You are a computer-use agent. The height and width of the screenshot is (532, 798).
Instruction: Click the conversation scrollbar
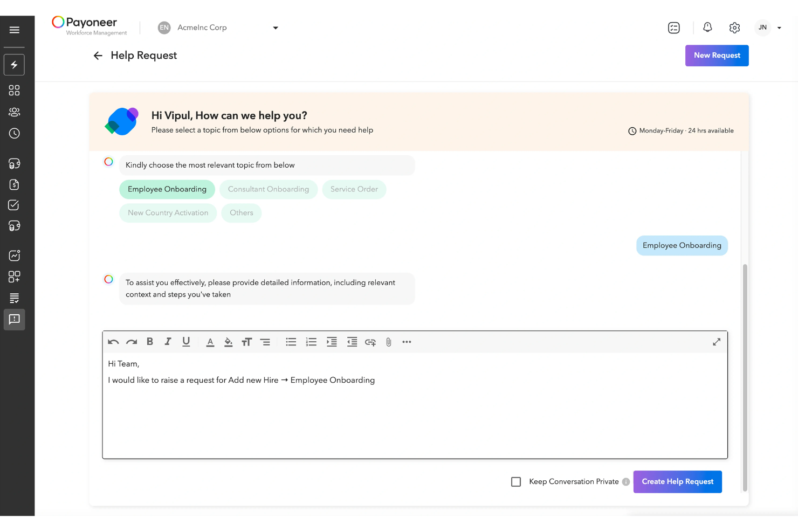(745, 377)
